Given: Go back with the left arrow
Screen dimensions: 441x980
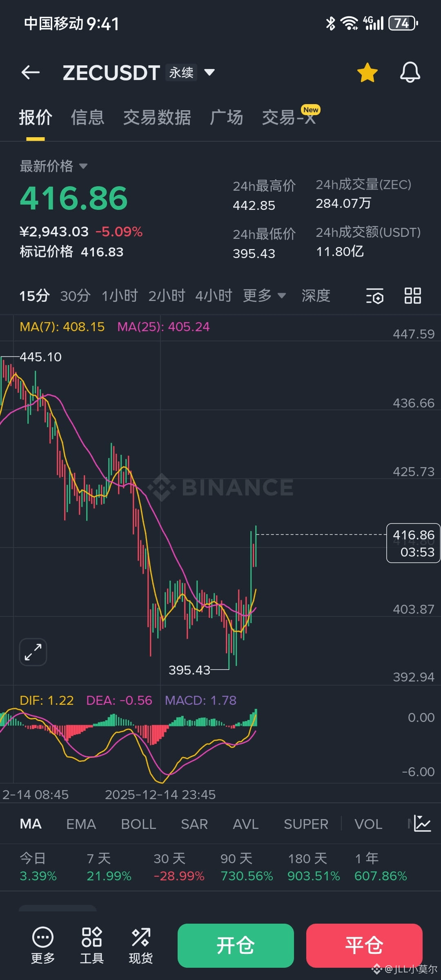Looking at the screenshot, I should coord(31,73).
